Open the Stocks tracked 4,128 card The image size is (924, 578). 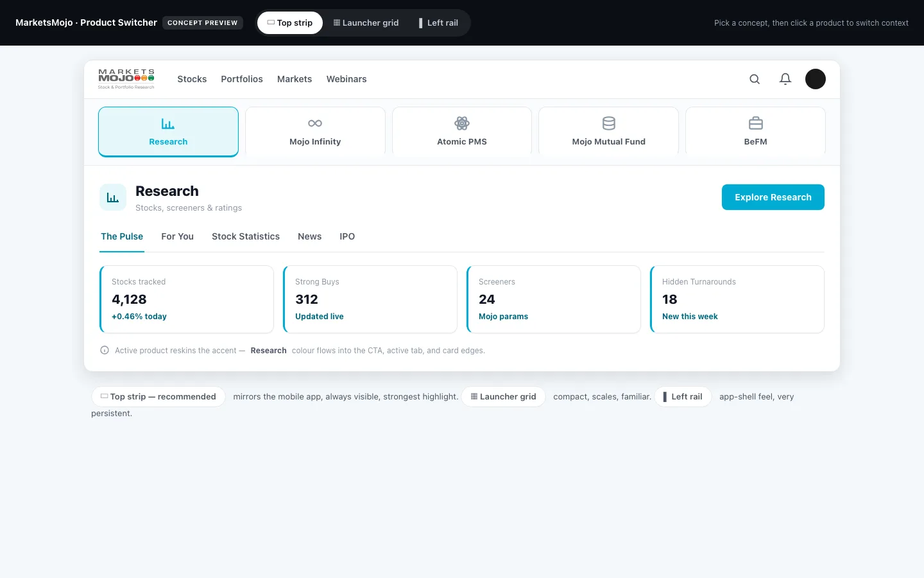(x=187, y=299)
